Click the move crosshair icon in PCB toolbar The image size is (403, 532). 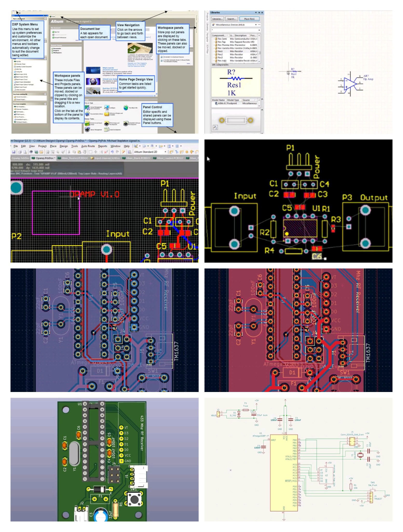point(96,152)
